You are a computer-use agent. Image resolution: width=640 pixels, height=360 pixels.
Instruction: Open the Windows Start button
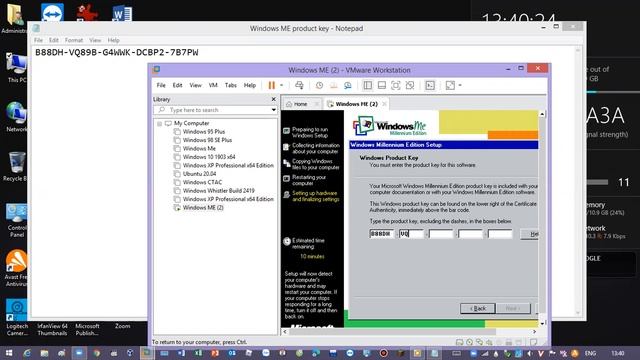(9, 353)
